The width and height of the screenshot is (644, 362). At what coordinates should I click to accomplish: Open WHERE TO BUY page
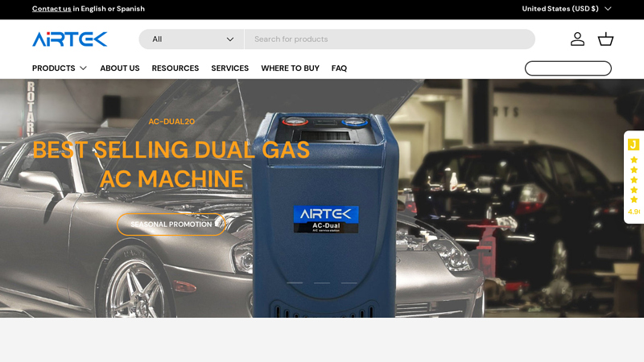click(290, 68)
